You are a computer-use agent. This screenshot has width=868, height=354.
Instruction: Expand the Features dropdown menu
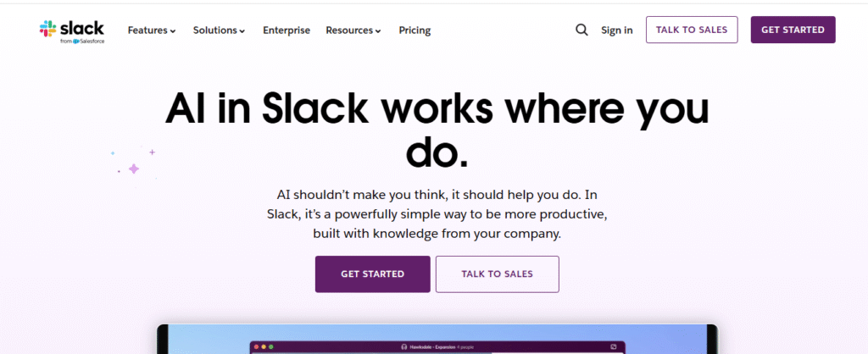[x=152, y=30]
